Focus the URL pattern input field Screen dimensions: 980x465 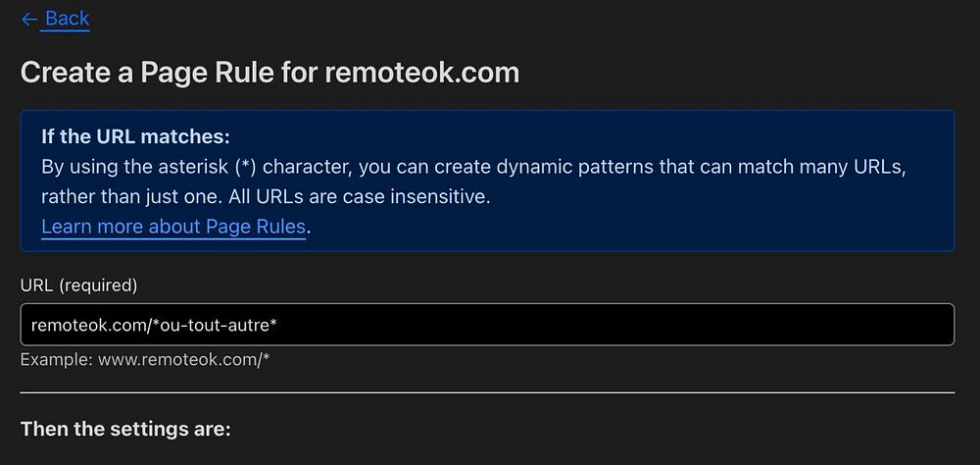coord(487,324)
